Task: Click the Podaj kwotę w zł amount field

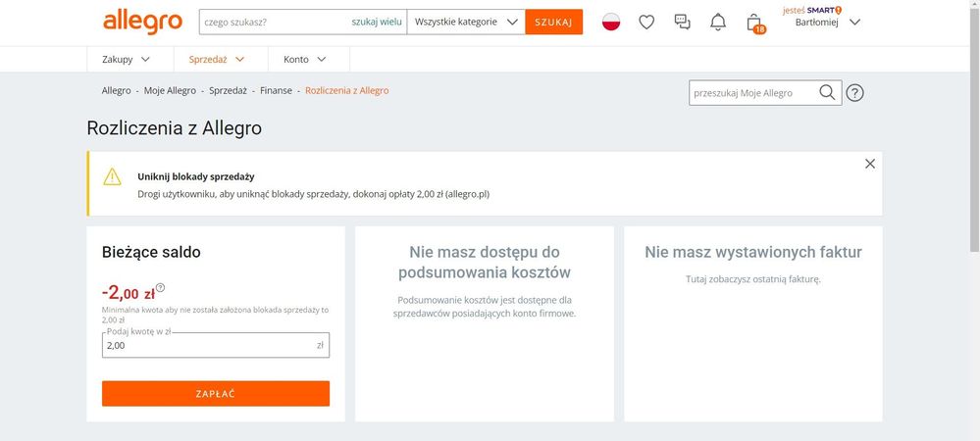Action: pos(216,345)
